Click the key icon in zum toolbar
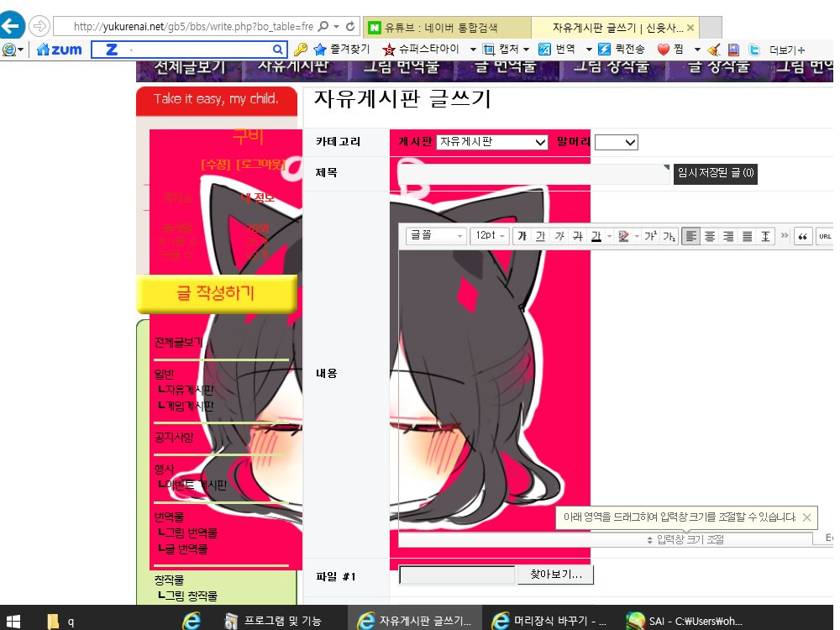Screen dimensions: 840x630 coord(301,50)
